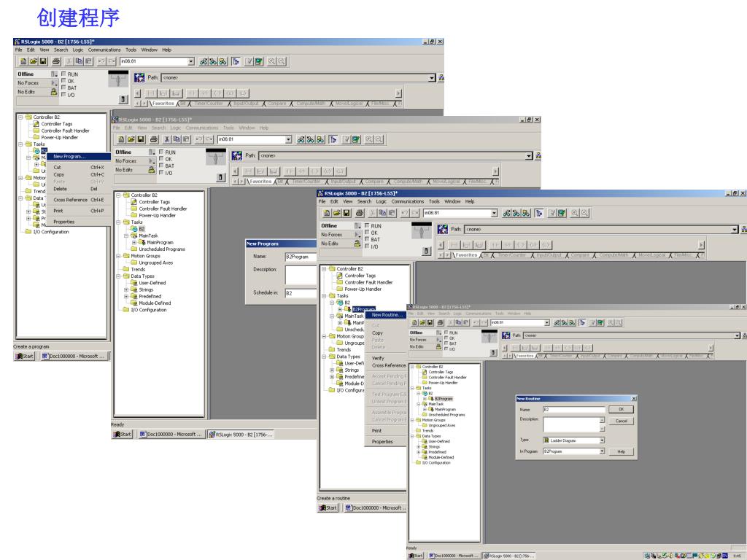Expand Strings node in New Program window tree

(x=126, y=289)
